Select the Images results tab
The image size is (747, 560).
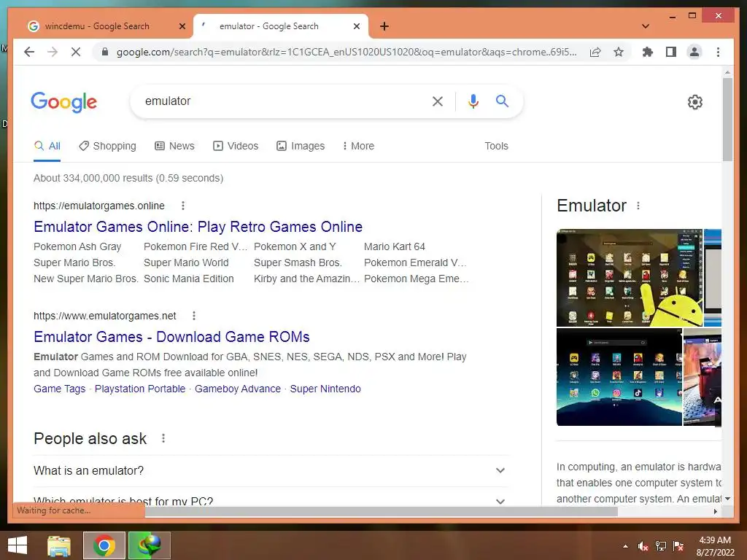(301, 146)
